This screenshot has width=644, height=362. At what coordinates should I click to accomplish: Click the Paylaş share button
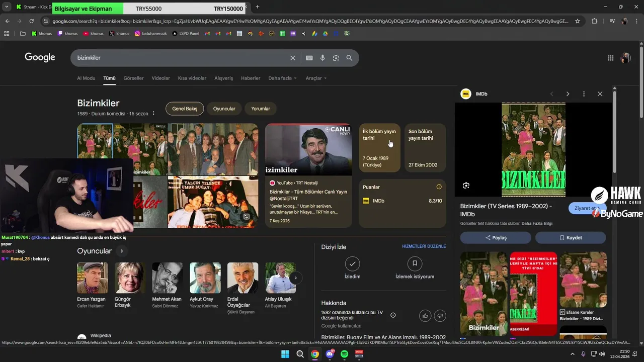coord(496,238)
